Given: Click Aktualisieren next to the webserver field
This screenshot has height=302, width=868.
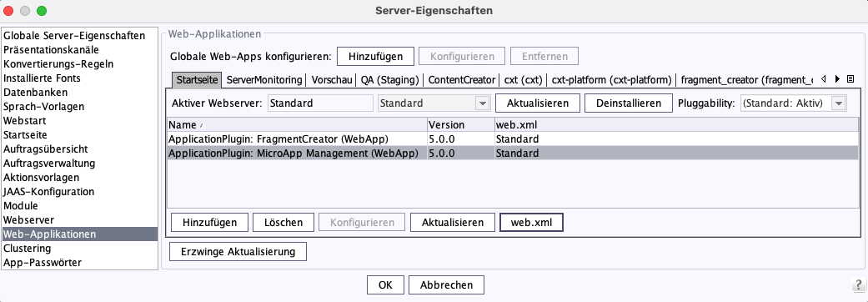Looking at the screenshot, I should pos(538,103).
